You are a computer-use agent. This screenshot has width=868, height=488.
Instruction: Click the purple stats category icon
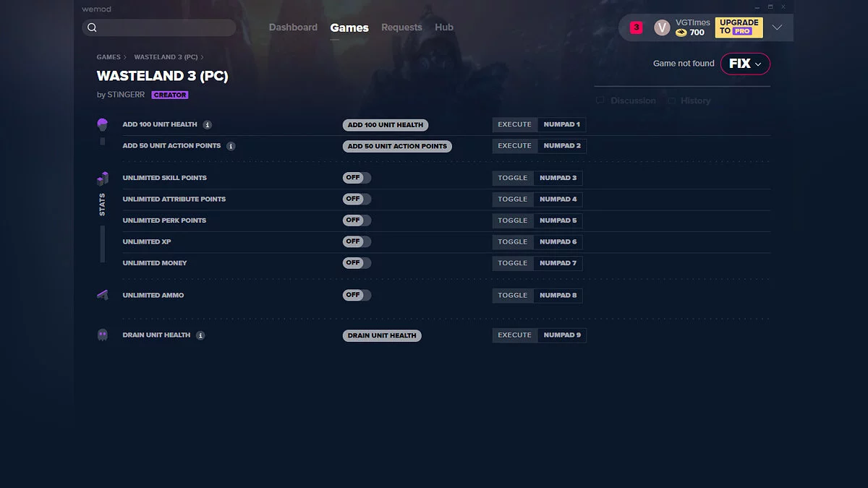(x=103, y=179)
